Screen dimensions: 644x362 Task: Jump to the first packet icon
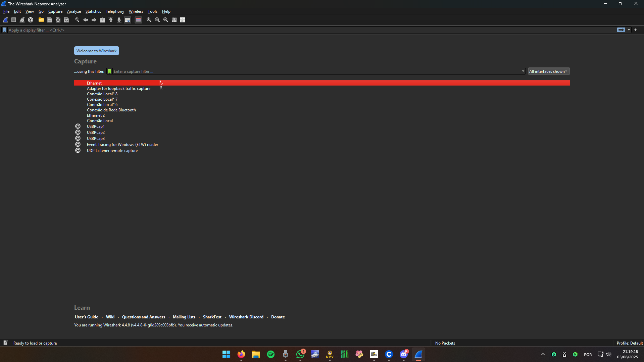click(x=111, y=20)
